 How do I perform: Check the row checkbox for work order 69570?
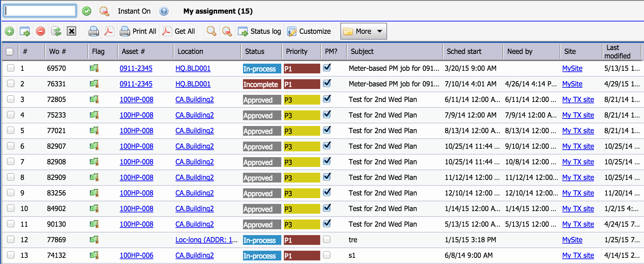click(x=11, y=68)
